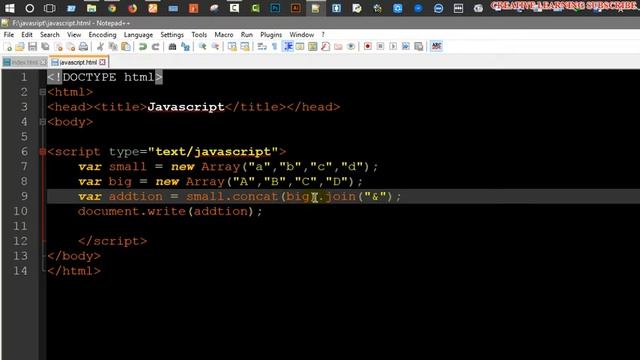Open the Windows Start button
Image resolution: width=640 pixels, height=360 pixels.
coord(9,8)
